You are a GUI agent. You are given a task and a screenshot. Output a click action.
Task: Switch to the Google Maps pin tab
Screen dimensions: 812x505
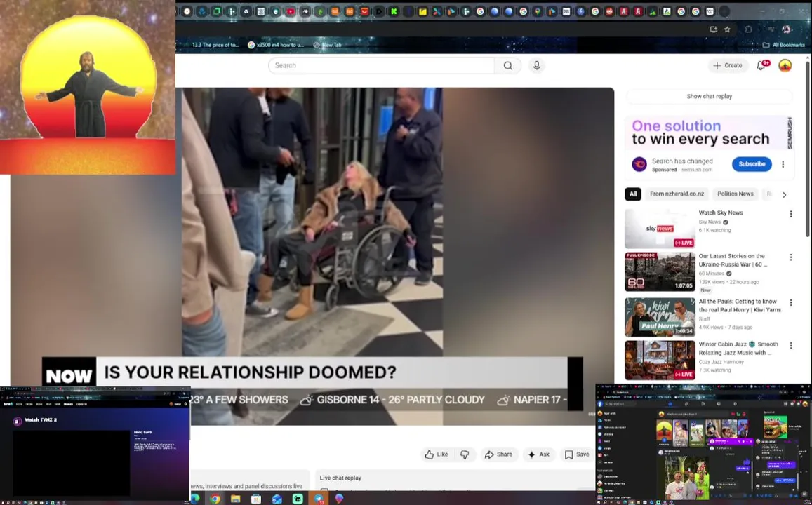[x=538, y=11]
